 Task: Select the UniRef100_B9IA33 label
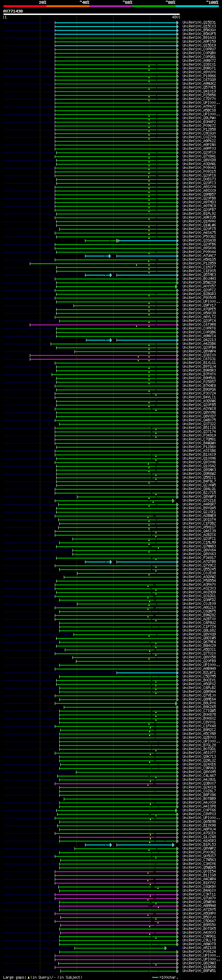(199, 38)
